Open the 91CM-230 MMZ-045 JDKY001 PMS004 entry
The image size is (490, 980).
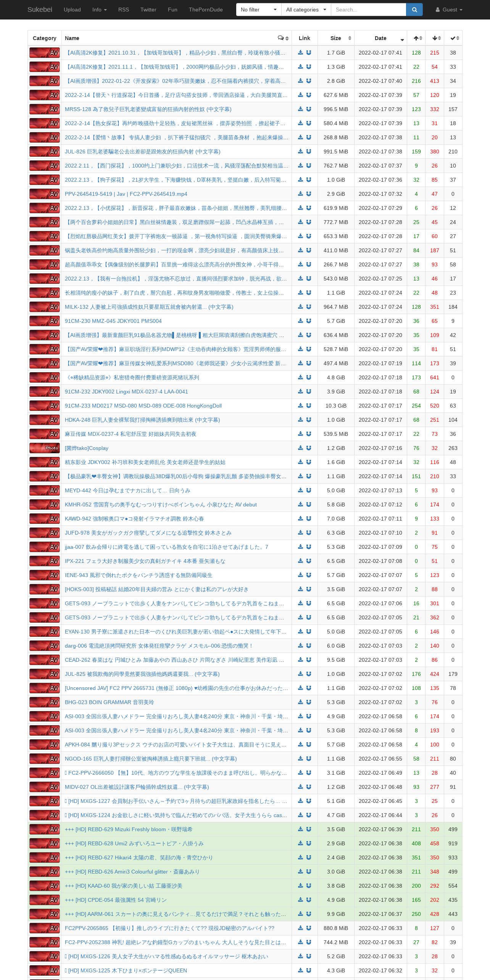(113, 321)
